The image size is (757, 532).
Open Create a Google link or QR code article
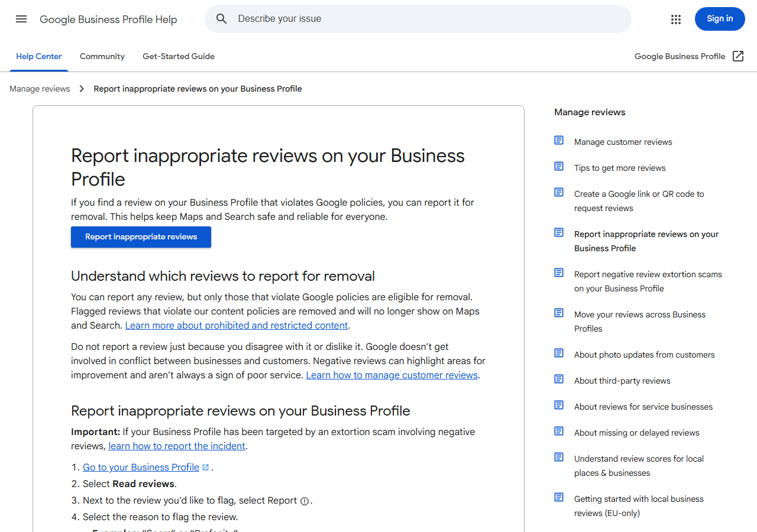tap(639, 201)
